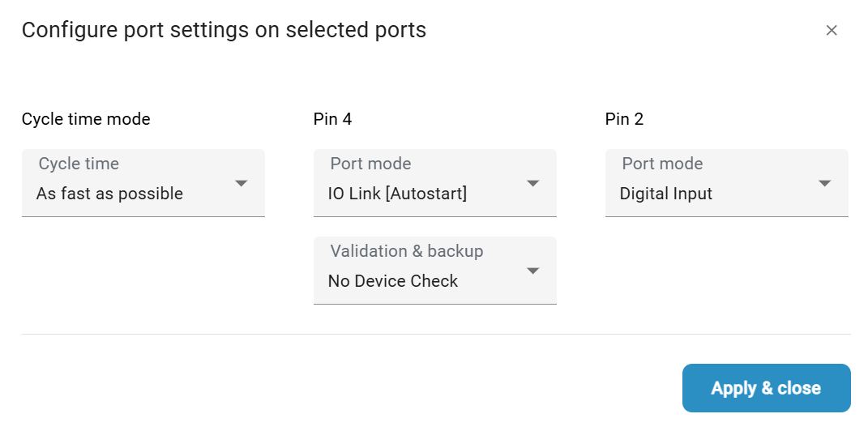Click the 'Cycle time' field label
This screenshot has height=431, width=868.
point(79,164)
